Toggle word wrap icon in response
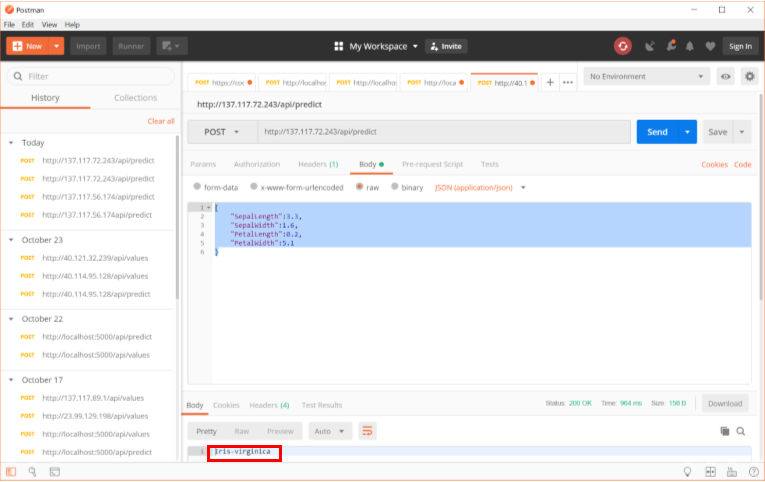The image size is (765, 482). click(x=367, y=431)
